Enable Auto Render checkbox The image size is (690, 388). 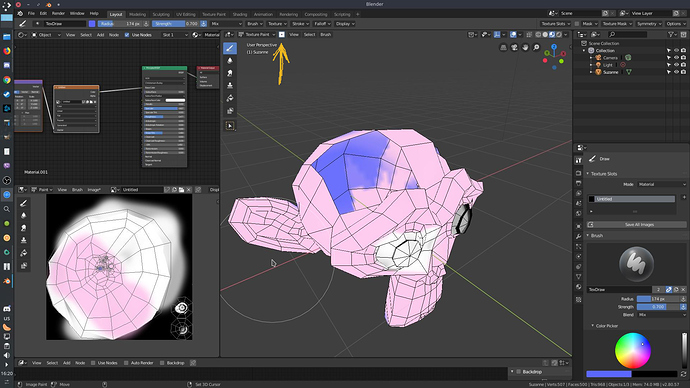[x=126, y=363]
